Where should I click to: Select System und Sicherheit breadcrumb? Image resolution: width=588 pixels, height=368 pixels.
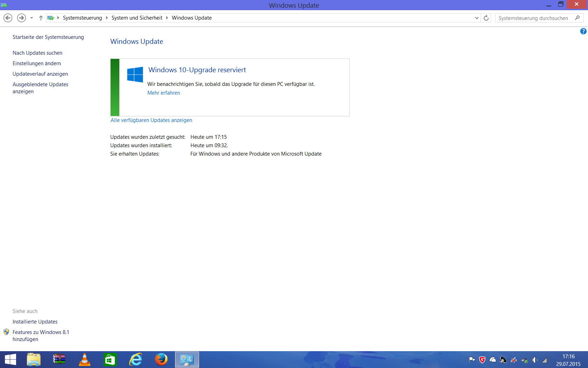click(137, 18)
